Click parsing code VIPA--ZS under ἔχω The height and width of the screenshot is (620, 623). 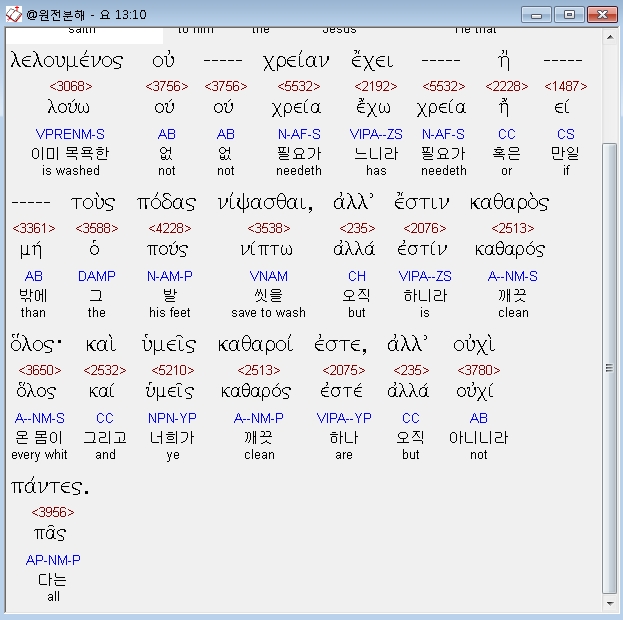[376, 134]
